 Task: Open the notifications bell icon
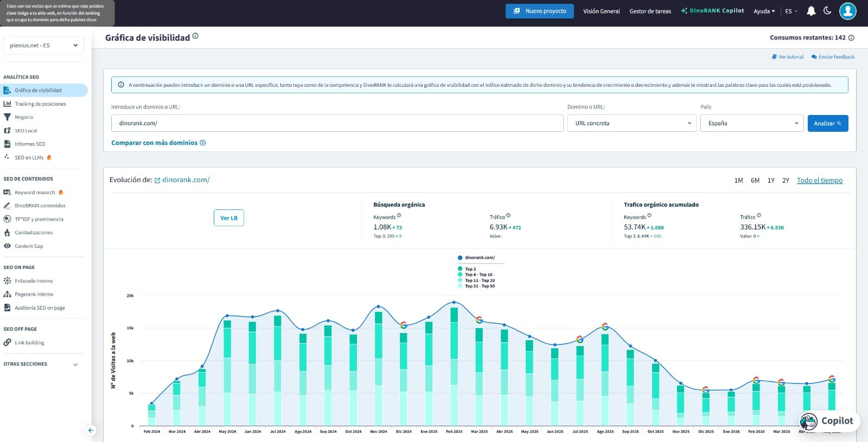coord(811,11)
